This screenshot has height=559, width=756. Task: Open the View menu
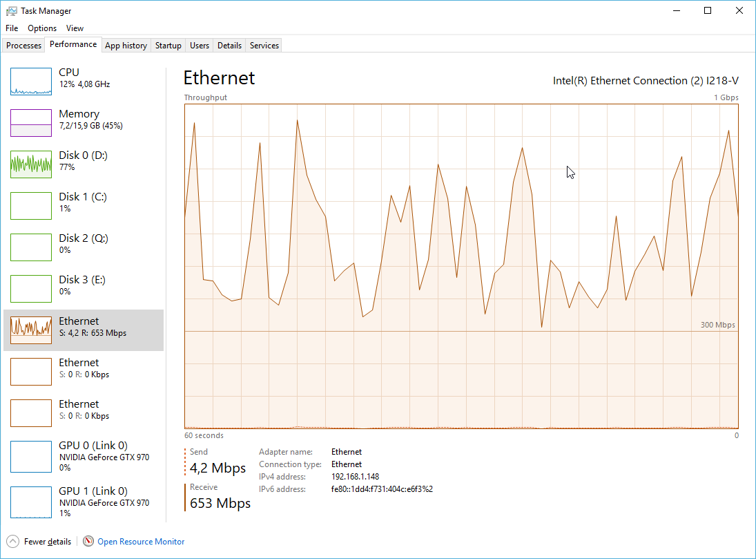[x=75, y=28]
